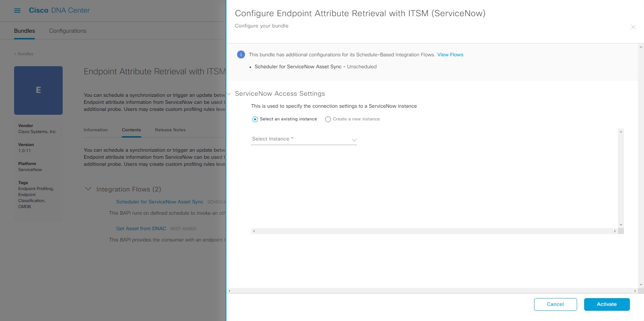Click right arrow of inner horizontal scrollbar
This screenshot has height=321, width=644.
pyautogui.click(x=615, y=231)
